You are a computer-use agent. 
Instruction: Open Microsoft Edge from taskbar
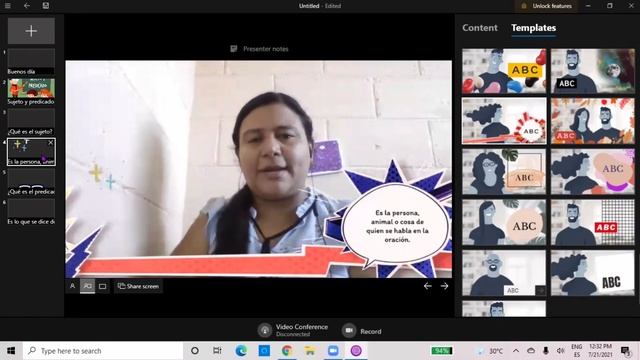(x=241, y=351)
